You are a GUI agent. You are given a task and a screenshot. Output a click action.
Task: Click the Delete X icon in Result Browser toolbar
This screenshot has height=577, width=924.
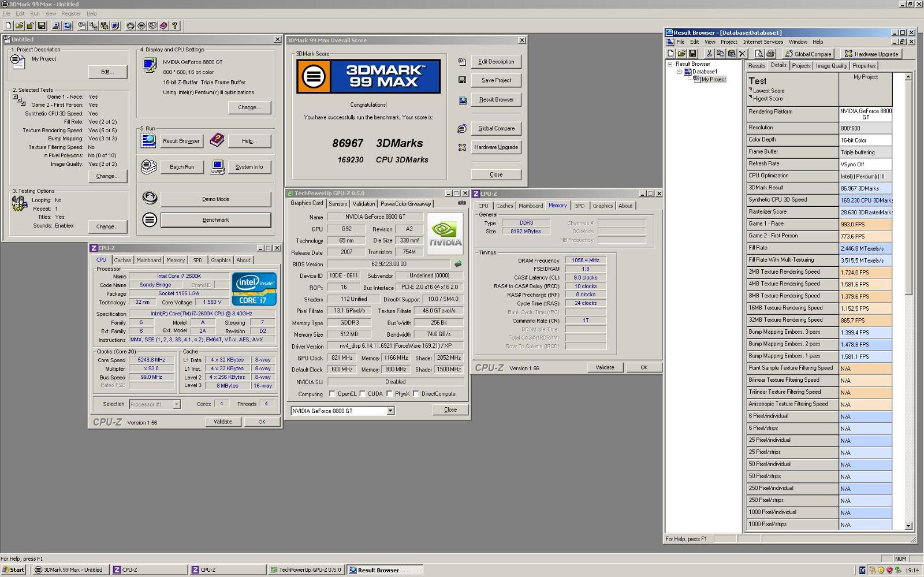click(743, 54)
